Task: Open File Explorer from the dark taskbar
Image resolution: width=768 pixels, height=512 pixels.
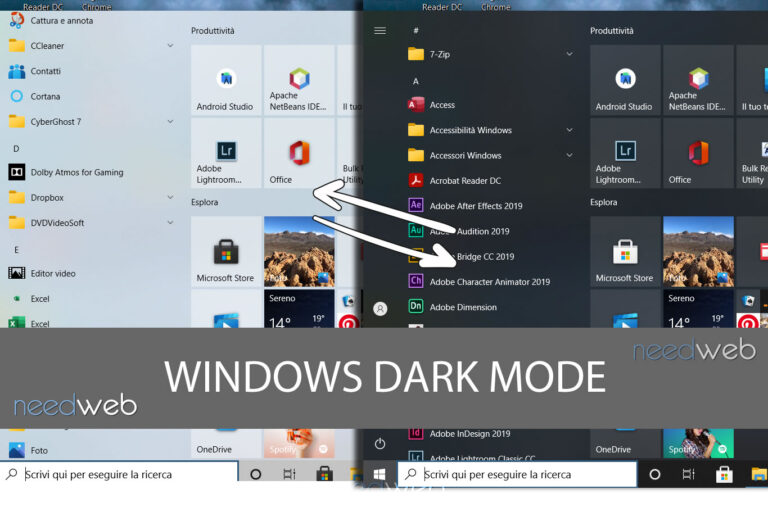Action: click(758, 474)
